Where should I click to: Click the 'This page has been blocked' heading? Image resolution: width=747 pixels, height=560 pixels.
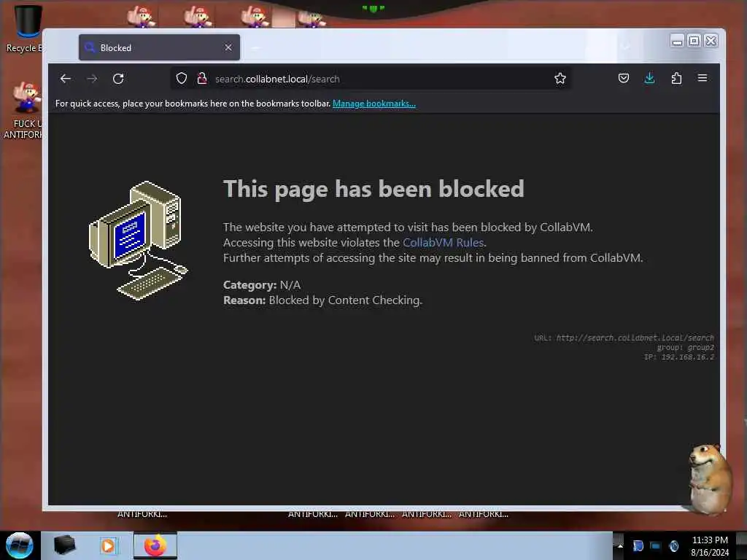373,189
